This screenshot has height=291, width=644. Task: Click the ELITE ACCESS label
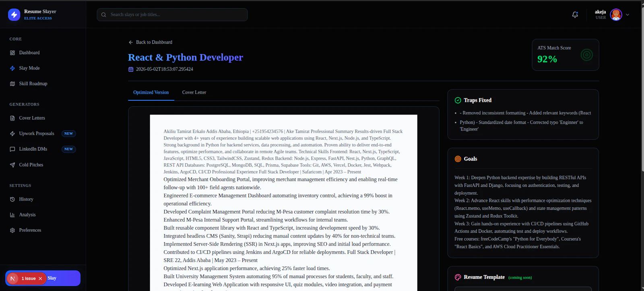point(38,18)
